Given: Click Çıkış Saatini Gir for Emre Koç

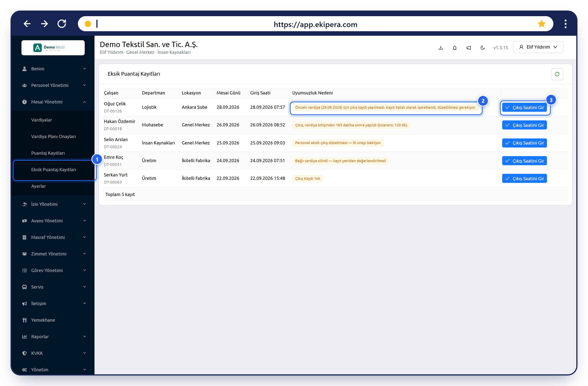Looking at the screenshot, I should coord(524,161).
